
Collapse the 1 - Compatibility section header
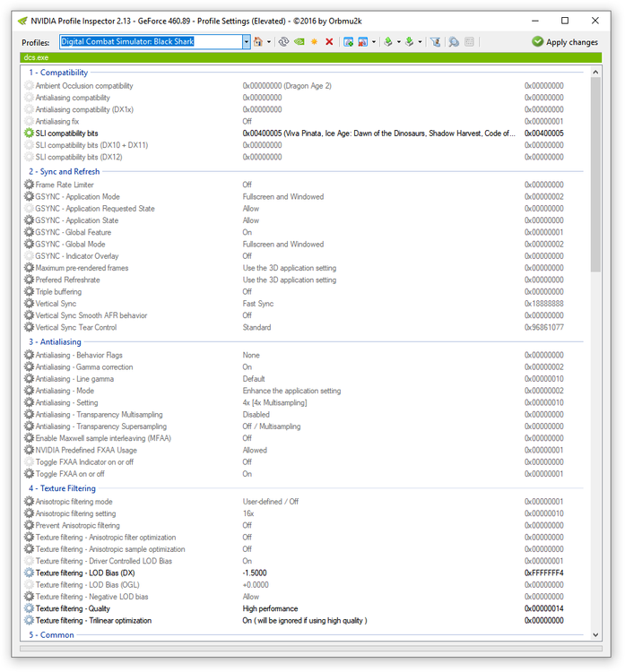(x=58, y=73)
